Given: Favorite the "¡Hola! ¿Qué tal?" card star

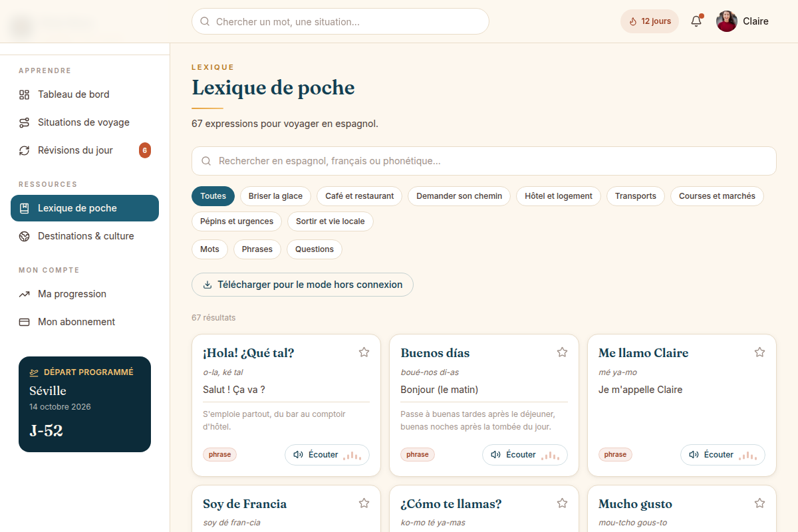Looking at the screenshot, I should click(x=364, y=352).
